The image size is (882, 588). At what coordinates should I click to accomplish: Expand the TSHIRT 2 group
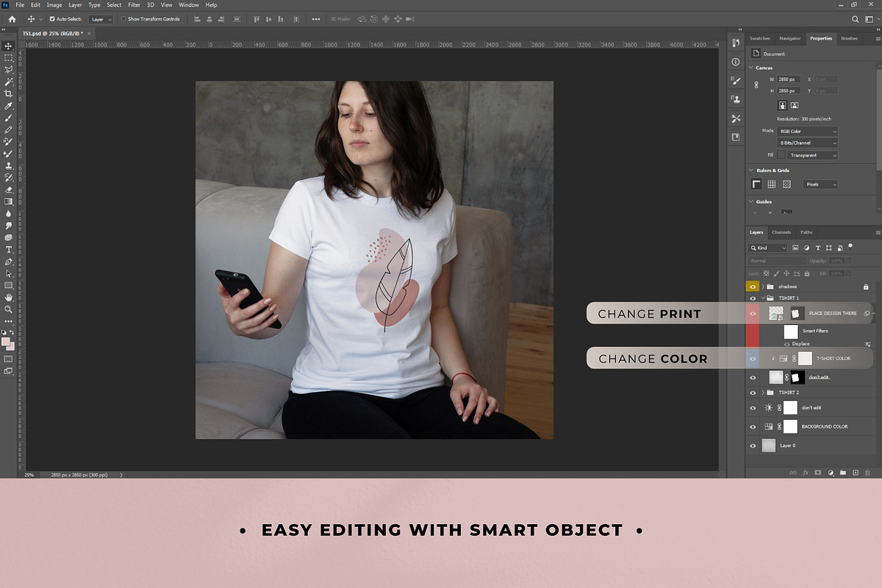pos(763,392)
